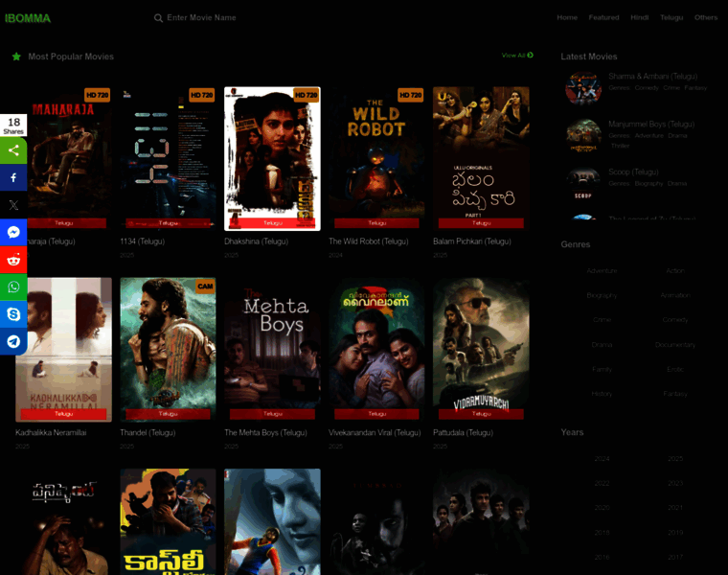The image size is (728, 575).
Task: Click the Scoop round thumbnail
Action: click(x=583, y=183)
